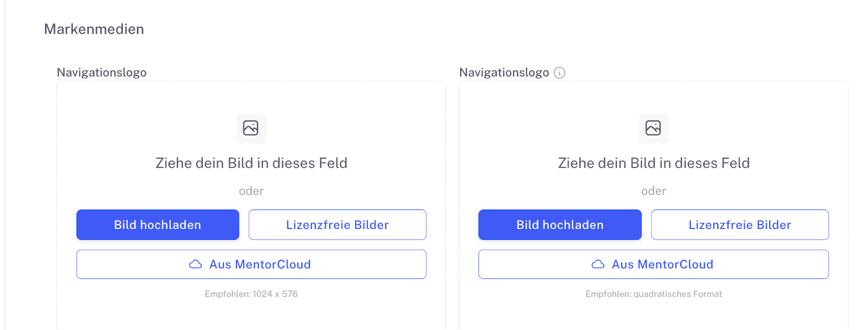Click the left 'Ziehe dein Bild in dieses Feld' drop area
This screenshot has height=330, width=868.
coord(251,163)
